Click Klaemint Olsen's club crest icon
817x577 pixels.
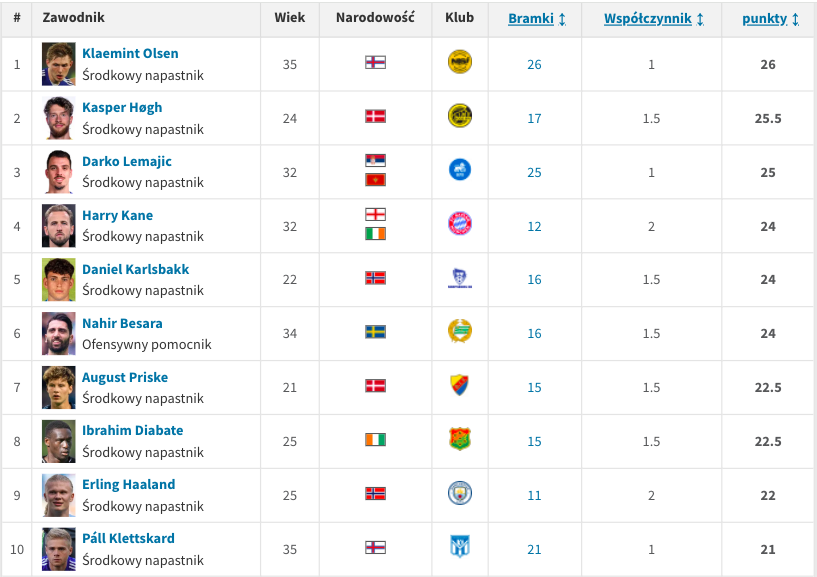[460, 63]
